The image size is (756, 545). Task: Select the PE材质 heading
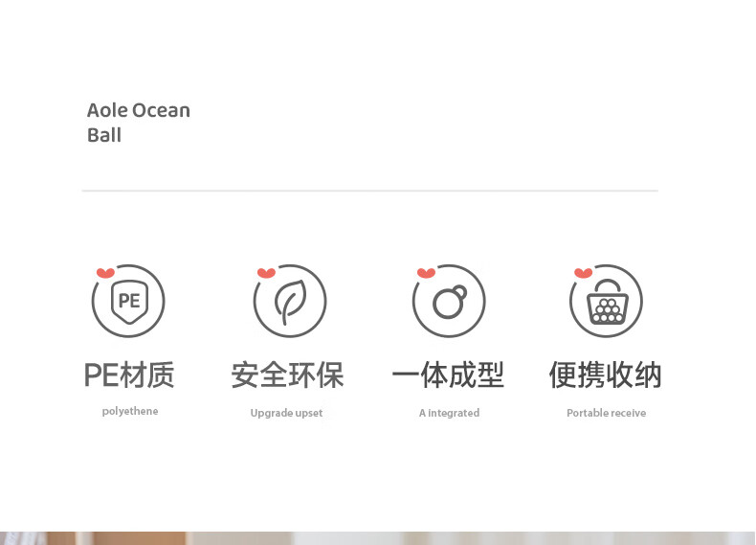129,375
